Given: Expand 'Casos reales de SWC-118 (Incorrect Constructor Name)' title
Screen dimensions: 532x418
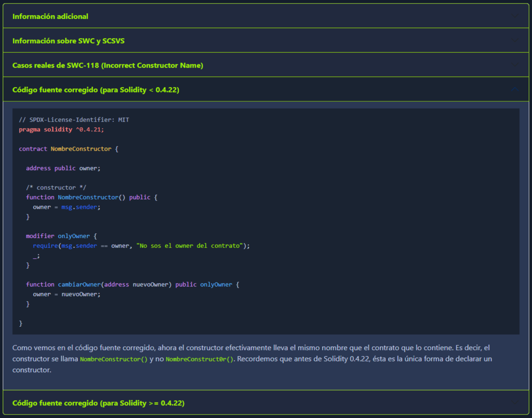Looking at the screenshot, I should pyautogui.click(x=108, y=65).
